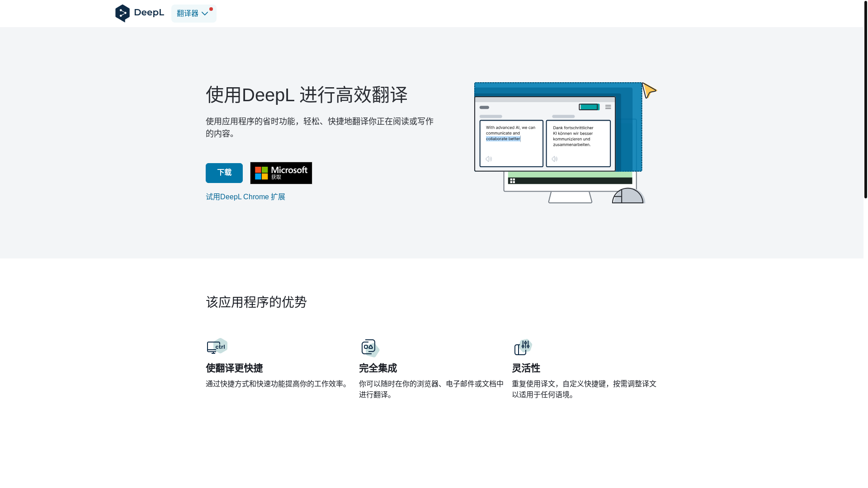Image resolution: width=868 pixels, height=488 pixels.
Task: Click the vertical page scrollbar thumb
Action: tap(865, 99)
